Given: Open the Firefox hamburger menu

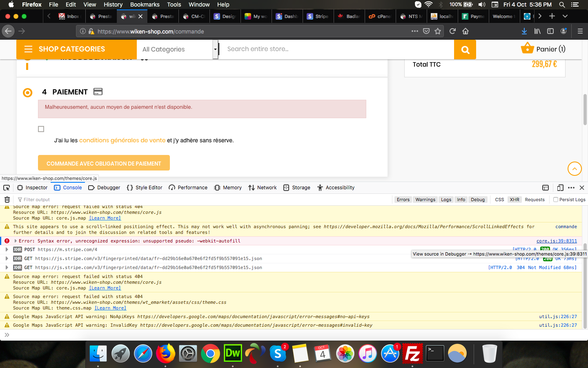Looking at the screenshot, I should coord(580,31).
